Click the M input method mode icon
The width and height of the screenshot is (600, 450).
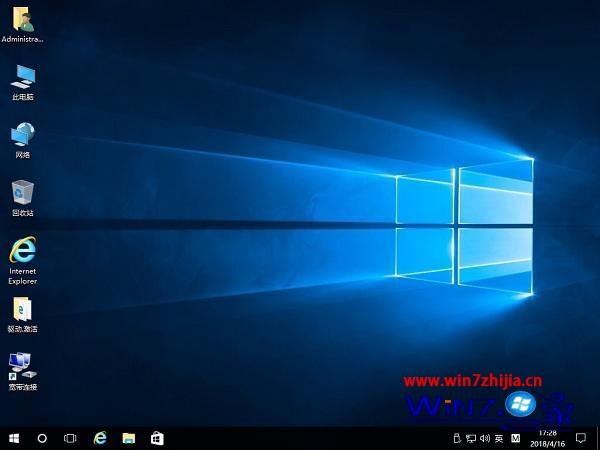coord(515,438)
